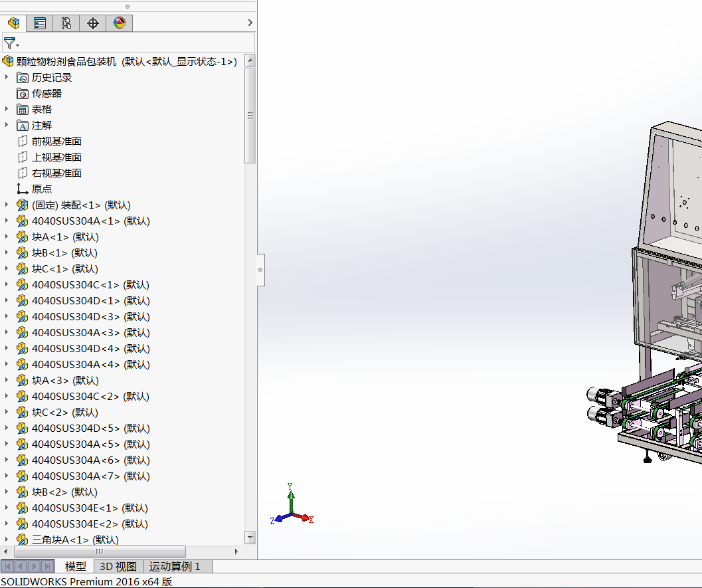Select the 上视基准面 plane icon
The height and width of the screenshot is (588, 702).
coord(23,157)
